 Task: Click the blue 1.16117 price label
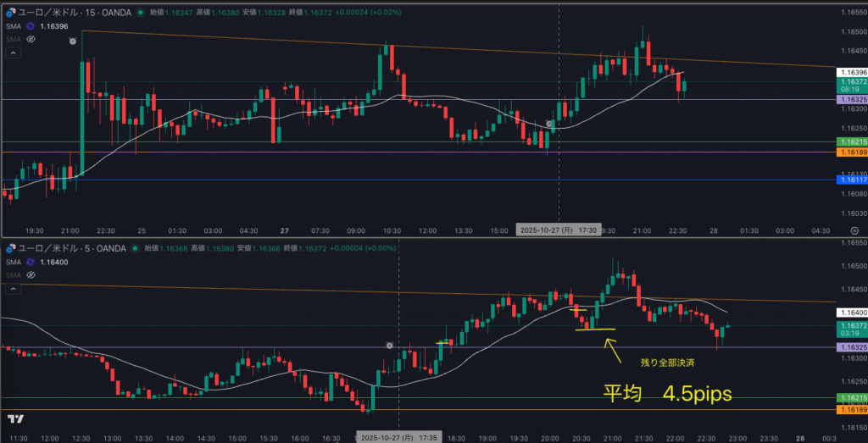pos(850,180)
